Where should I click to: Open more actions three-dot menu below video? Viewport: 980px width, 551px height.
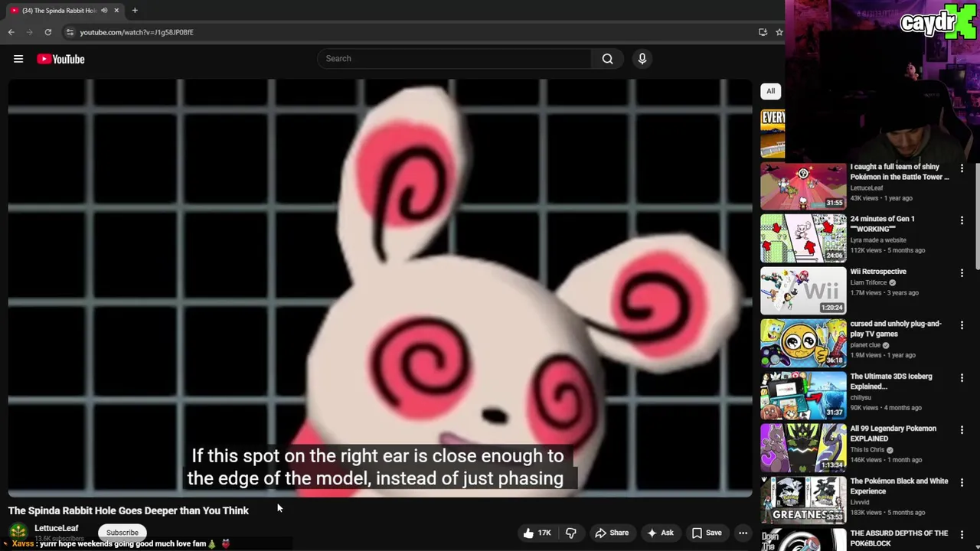click(743, 533)
